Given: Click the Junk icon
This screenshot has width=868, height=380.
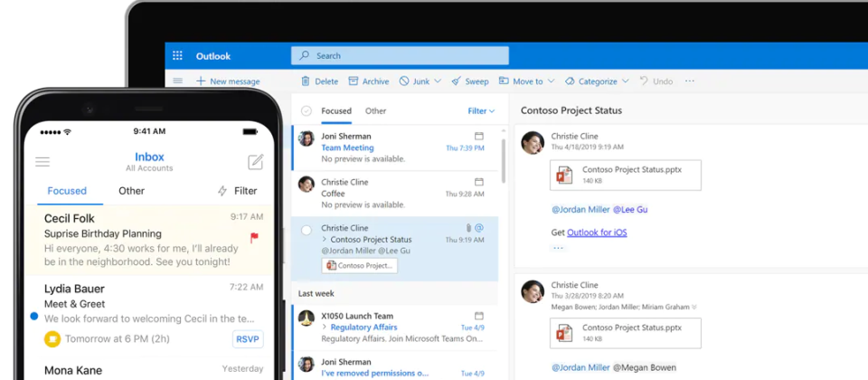Looking at the screenshot, I should pos(404,81).
